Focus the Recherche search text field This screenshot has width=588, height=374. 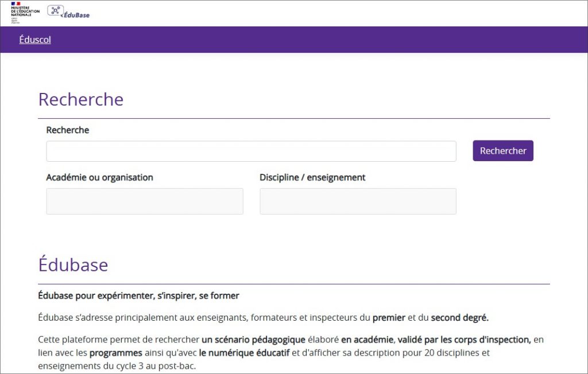pyautogui.click(x=251, y=151)
